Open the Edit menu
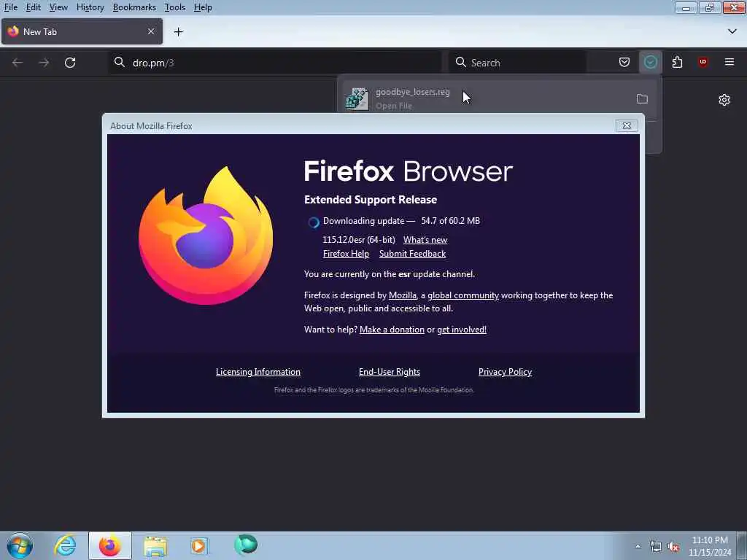Screen dimensions: 747x560 click(x=33, y=7)
